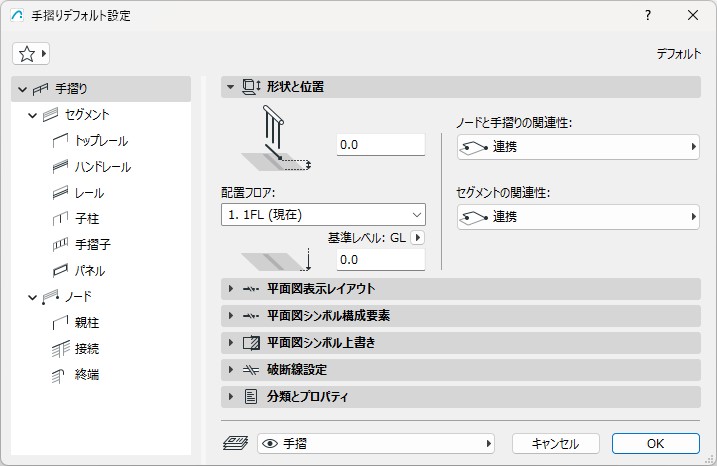Select 親柱 node item
The height and width of the screenshot is (466, 717).
tap(88, 323)
